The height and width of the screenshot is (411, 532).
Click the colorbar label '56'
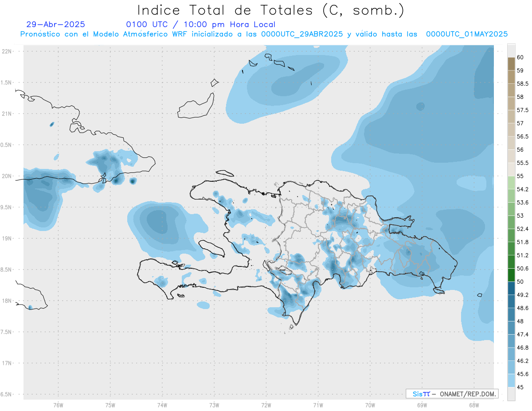click(520, 149)
